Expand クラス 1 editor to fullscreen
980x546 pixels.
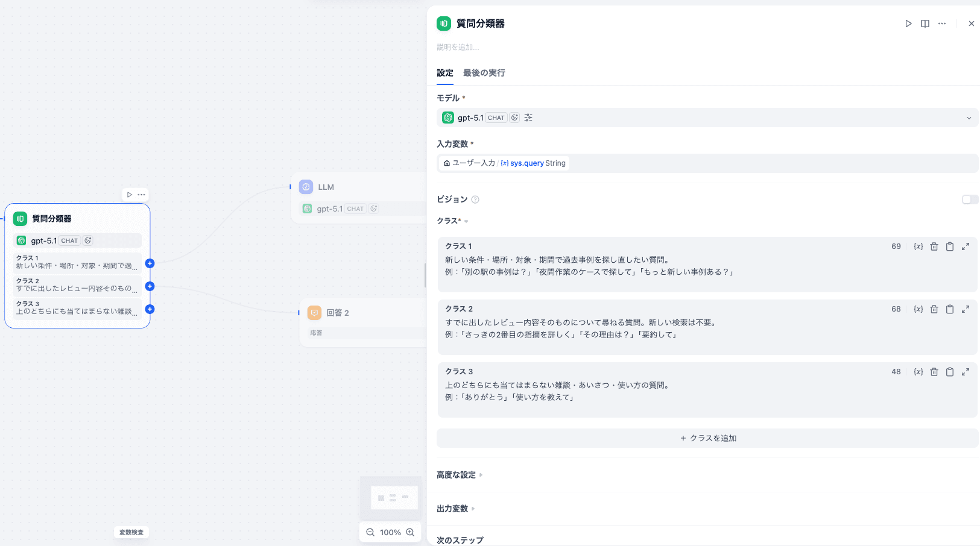966,246
